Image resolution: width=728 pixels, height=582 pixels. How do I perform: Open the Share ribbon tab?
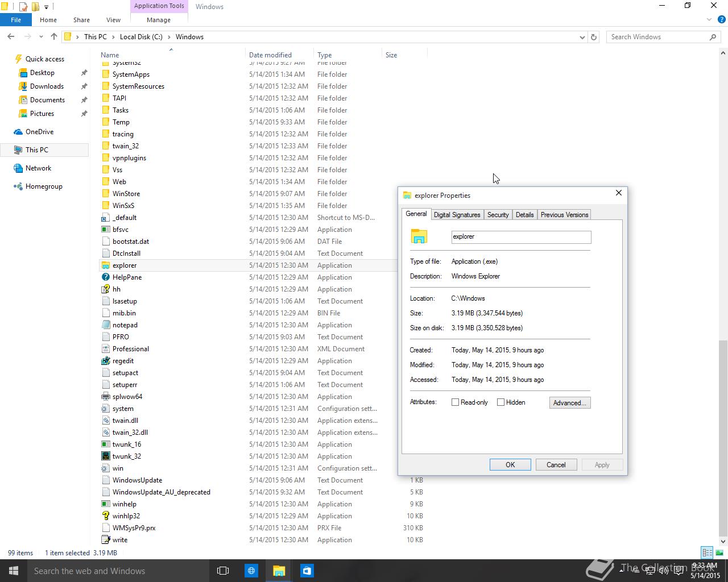tap(81, 20)
